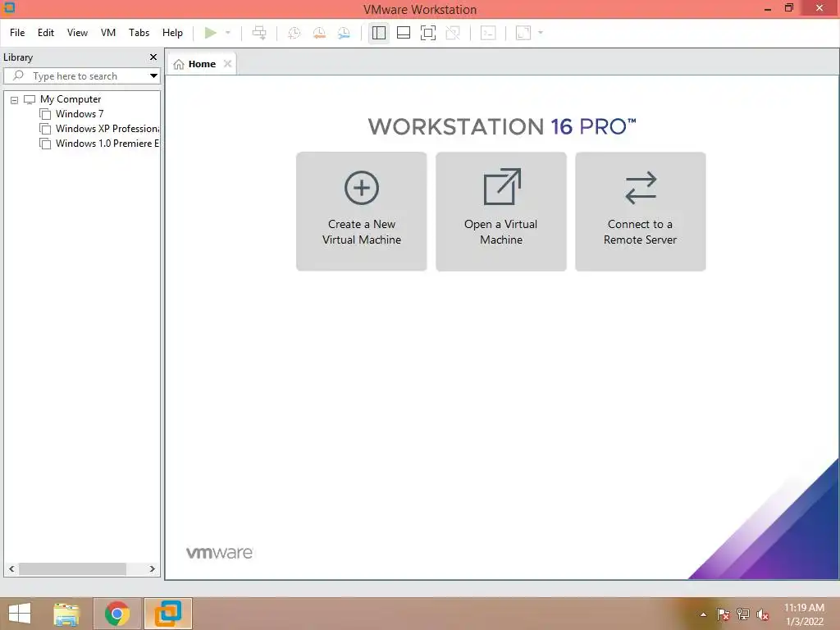Open the Help menu
The image size is (840, 630).
pyautogui.click(x=172, y=33)
